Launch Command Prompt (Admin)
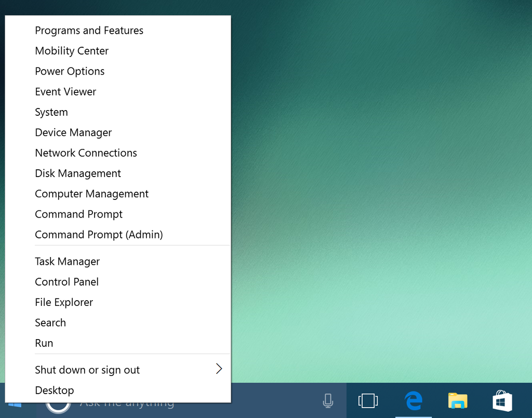The height and width of the screenshot is (418, 532). [99, 234]
